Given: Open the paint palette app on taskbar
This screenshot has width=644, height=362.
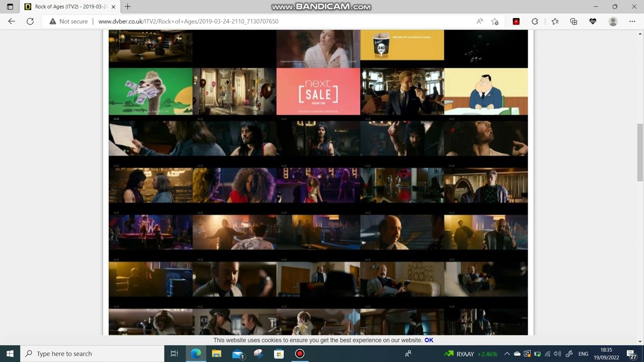Looking at the screenshot, I should 258,353.
